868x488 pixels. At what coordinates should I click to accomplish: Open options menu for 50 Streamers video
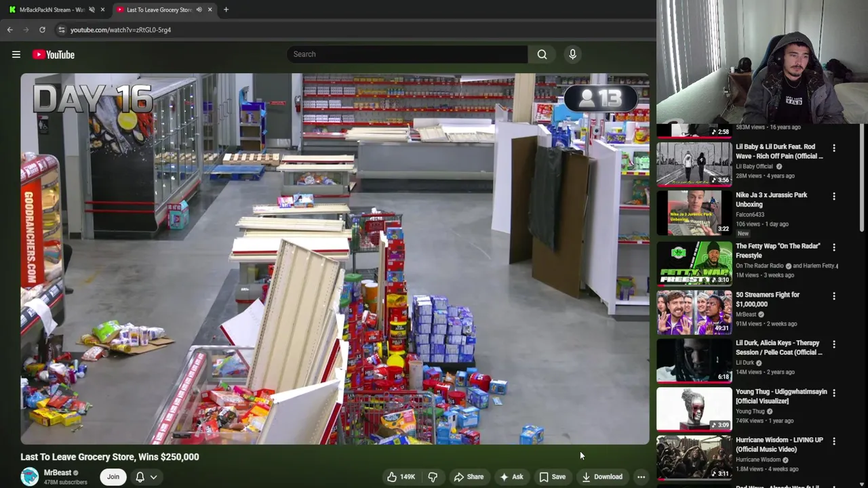click(834, 296)
